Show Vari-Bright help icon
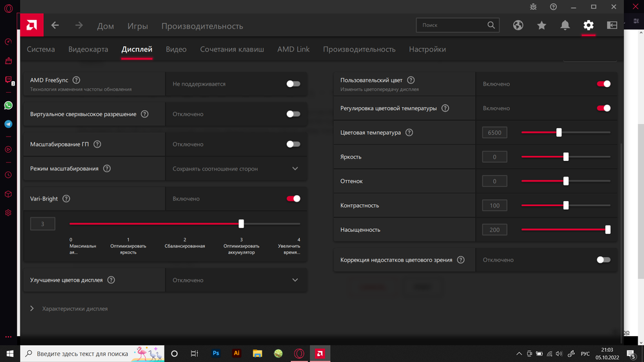Screen dimensions: 644x362 [x=66, y=198]
